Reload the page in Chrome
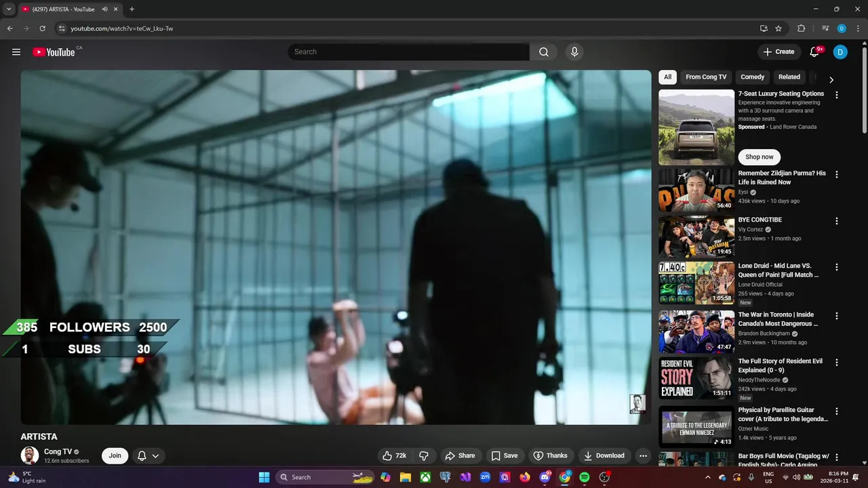This screenshot has height=488, width=868. tap(42, 28)
